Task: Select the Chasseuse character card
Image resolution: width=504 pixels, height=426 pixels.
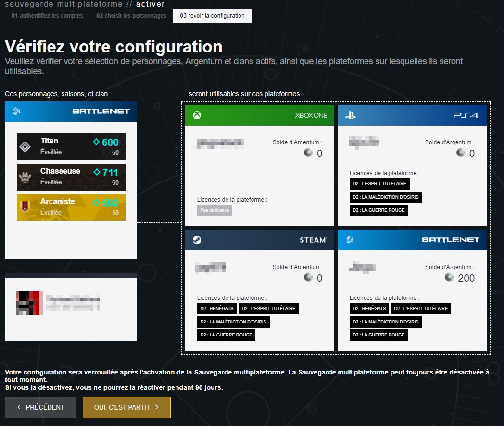Action: pos(71,177)
